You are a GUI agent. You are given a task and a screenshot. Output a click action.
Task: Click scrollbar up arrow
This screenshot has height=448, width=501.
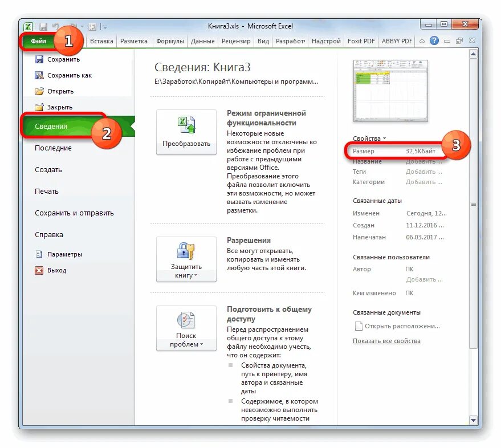(x=473, y=54)
